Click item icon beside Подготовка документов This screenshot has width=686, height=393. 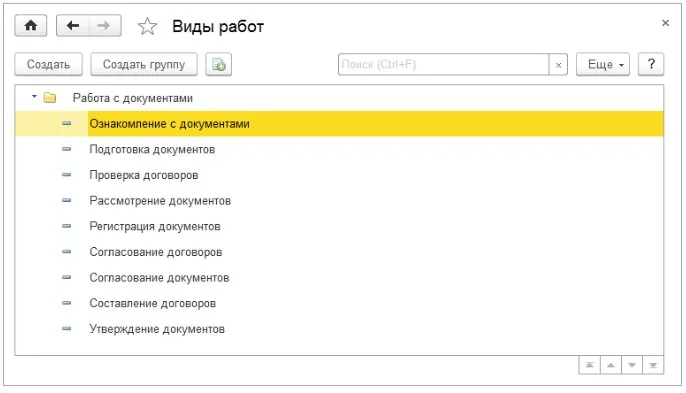[66, 149]
